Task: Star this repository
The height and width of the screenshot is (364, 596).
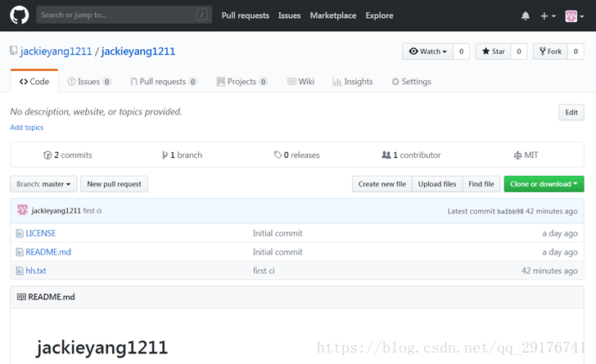Action: 493,52
